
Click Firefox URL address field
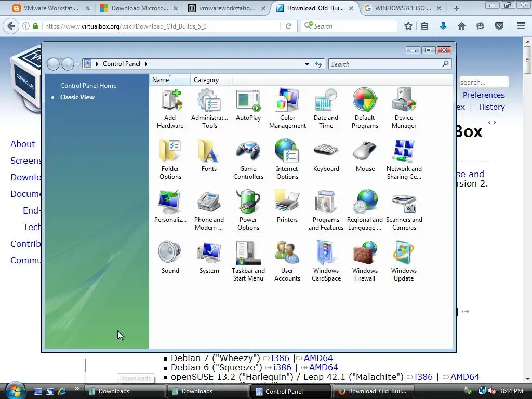[162, 26]
